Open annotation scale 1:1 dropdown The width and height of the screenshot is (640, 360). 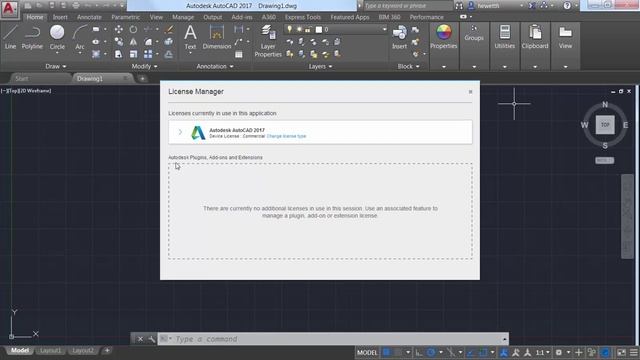click(x=542, y=352)
